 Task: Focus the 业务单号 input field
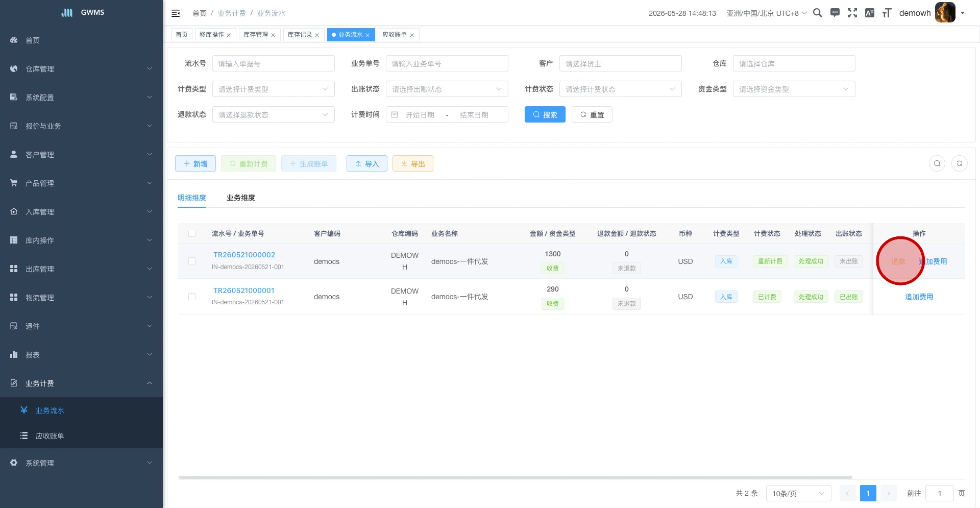[447, 63]
